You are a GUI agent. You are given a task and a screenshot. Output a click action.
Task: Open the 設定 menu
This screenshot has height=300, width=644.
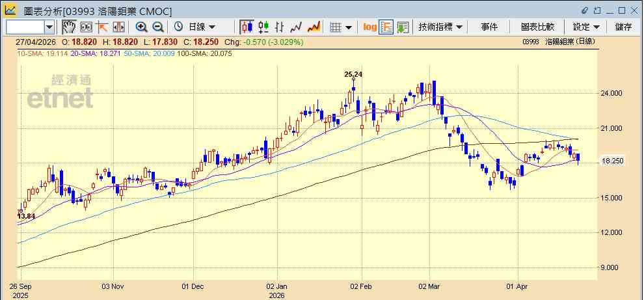click(586, 27)
